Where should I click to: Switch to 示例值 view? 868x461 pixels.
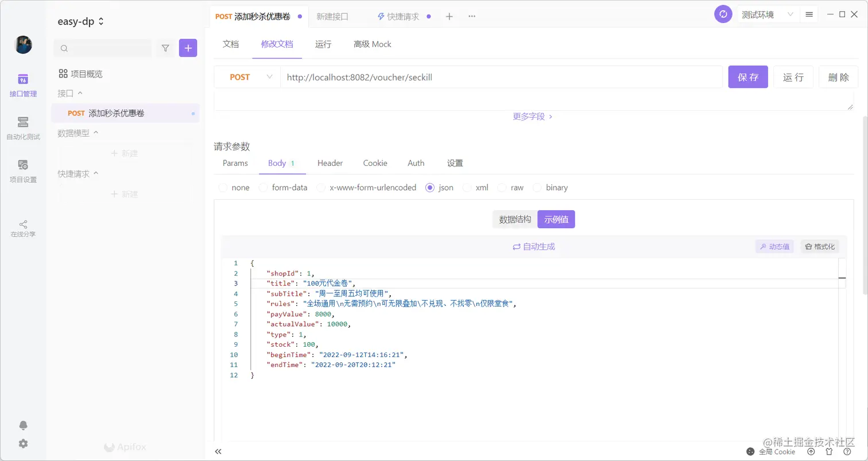point(556,219)
